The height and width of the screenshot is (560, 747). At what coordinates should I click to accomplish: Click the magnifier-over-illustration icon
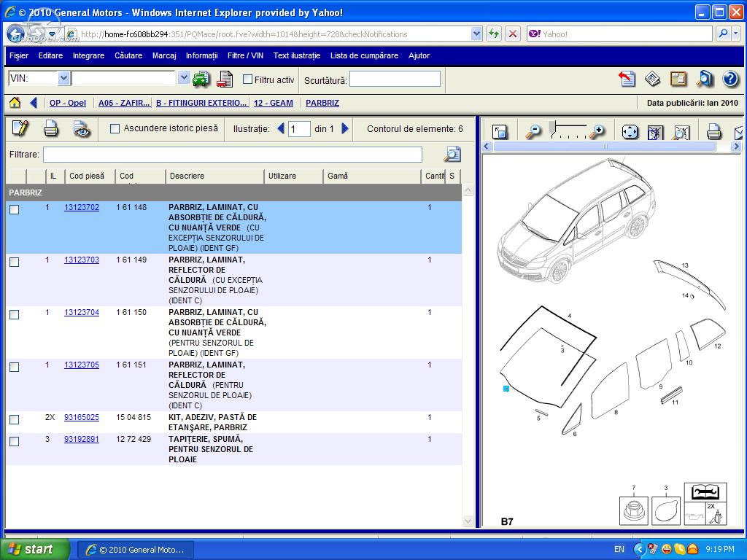click(682, 132)
